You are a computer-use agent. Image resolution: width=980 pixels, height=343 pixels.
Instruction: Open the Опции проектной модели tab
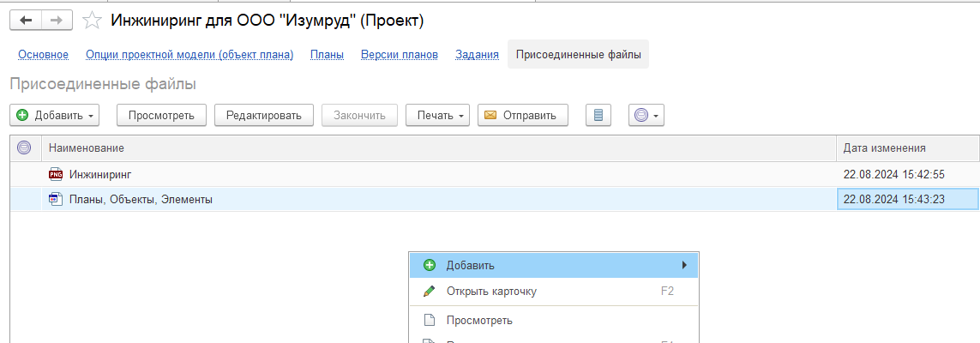[x=189, y=55]
